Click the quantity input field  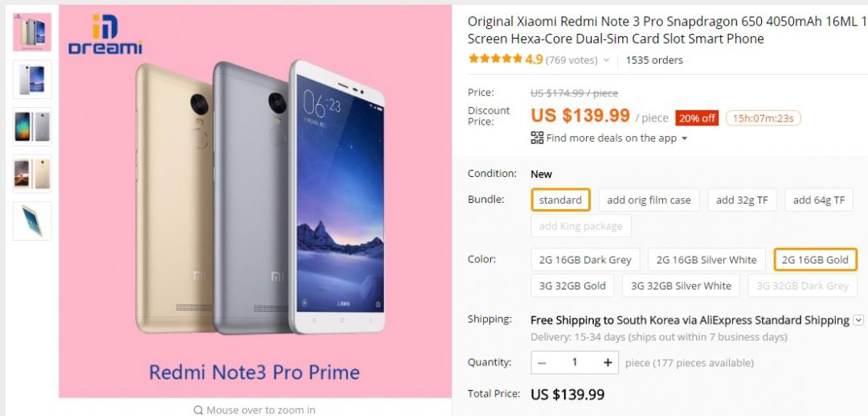[575, 363]
